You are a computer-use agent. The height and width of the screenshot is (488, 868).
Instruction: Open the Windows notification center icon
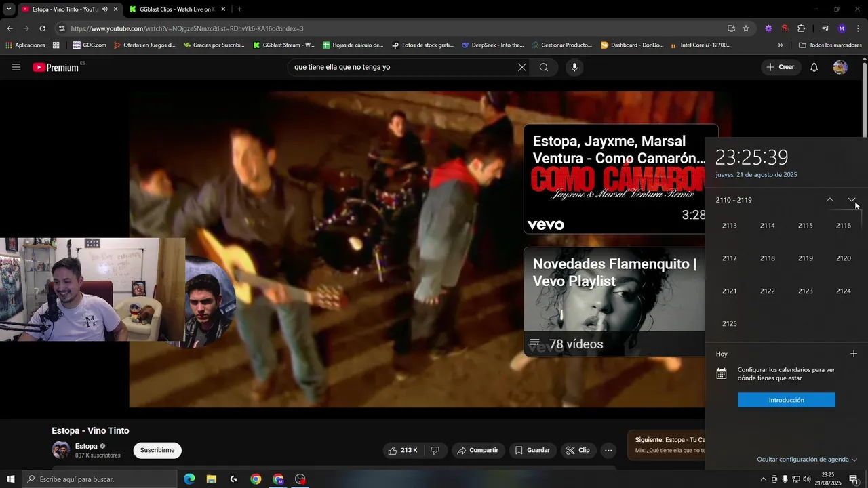coord(854,479)
